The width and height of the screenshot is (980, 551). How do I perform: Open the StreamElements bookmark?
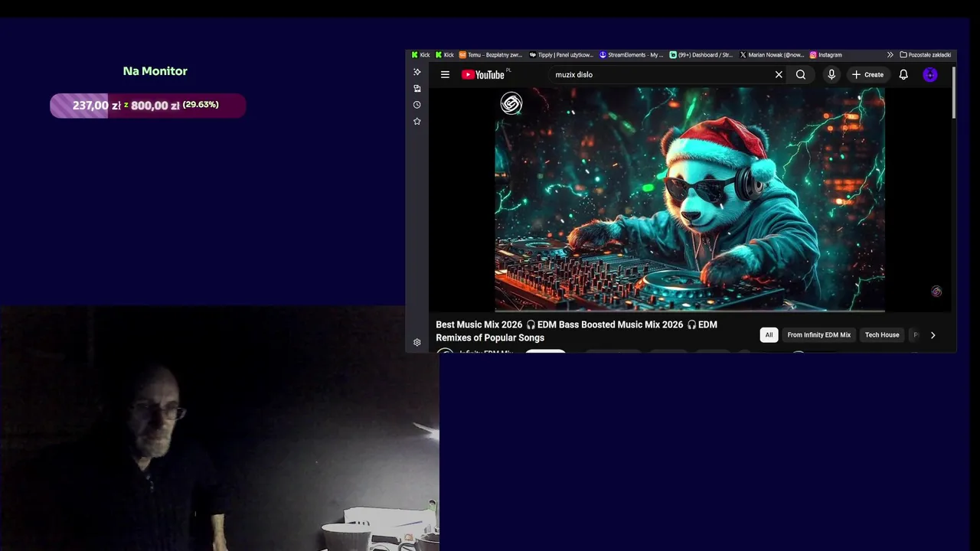click(632, 55)
